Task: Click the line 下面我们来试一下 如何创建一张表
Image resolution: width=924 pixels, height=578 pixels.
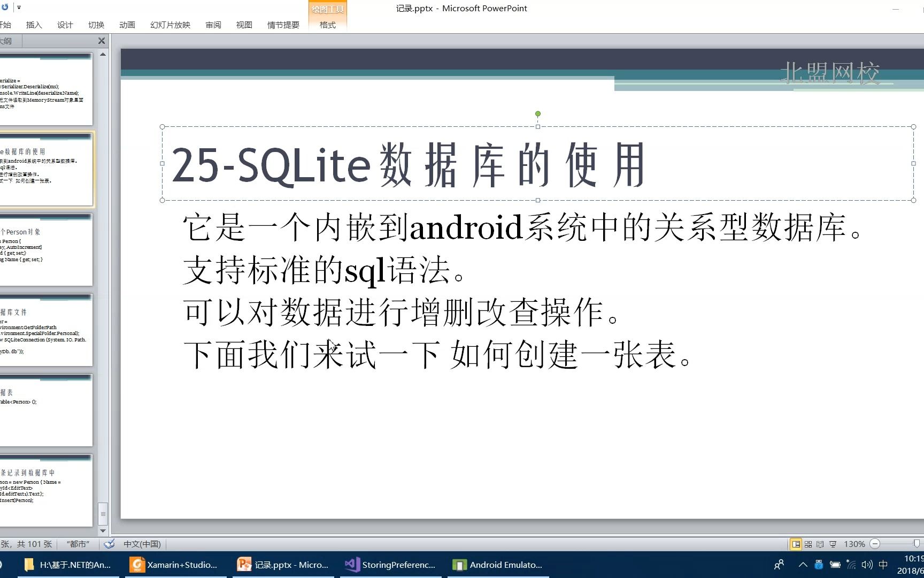Action: tap(437, 354)
